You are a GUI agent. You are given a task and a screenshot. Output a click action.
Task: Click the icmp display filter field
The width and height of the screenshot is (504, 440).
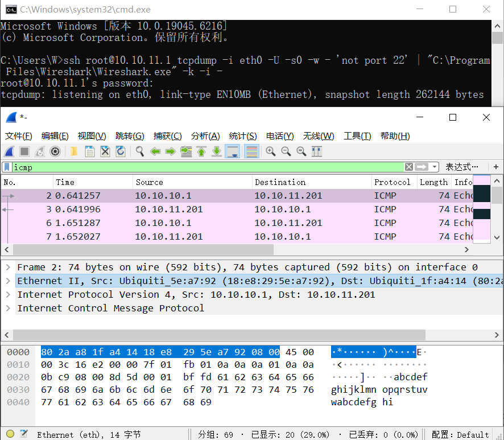(x=208, y=167)
